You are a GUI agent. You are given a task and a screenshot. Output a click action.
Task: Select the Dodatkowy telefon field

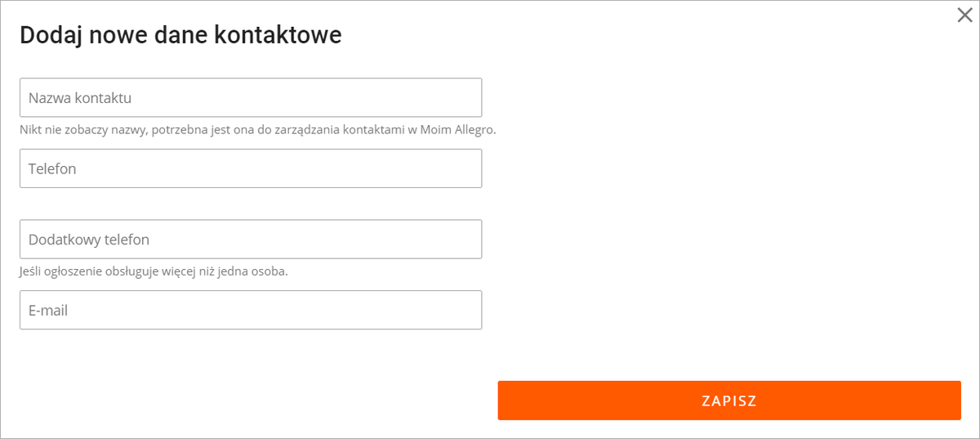pyautogui.click(x=251, y=240)
